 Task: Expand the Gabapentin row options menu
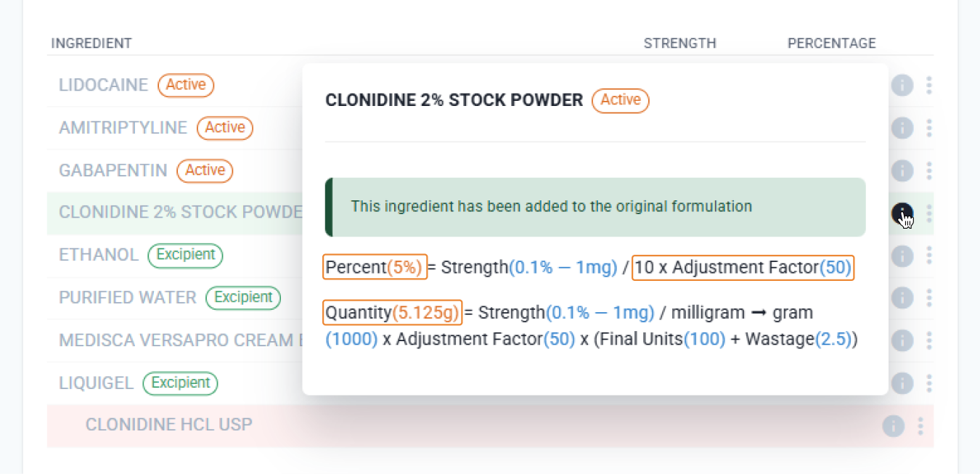point(929,171)
